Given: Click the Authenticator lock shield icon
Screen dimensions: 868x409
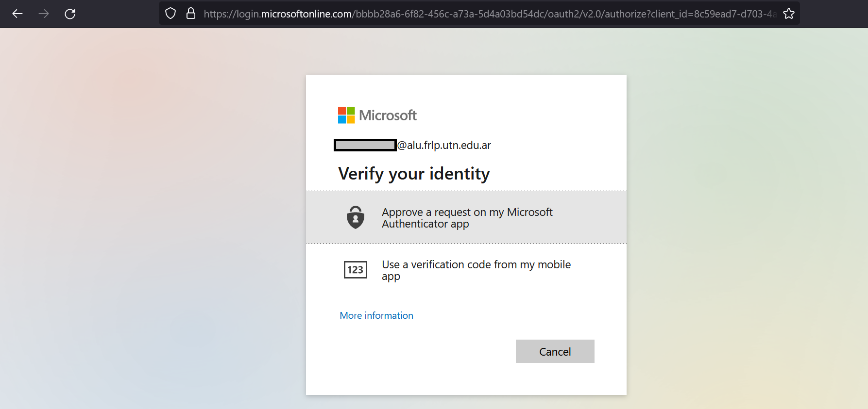Looking at the screenshot, I should click(x=356, y=217).
